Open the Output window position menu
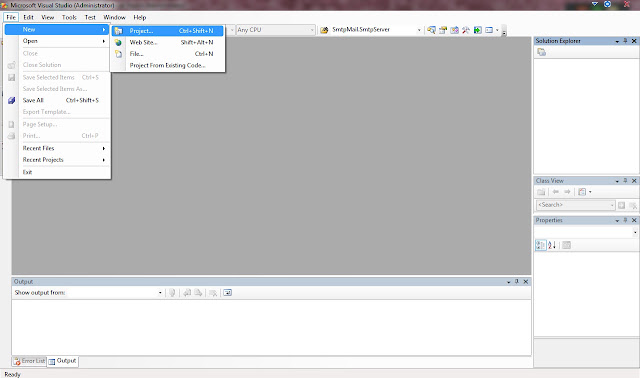Viewport: 640px width, 378px height. click(509, 282)
